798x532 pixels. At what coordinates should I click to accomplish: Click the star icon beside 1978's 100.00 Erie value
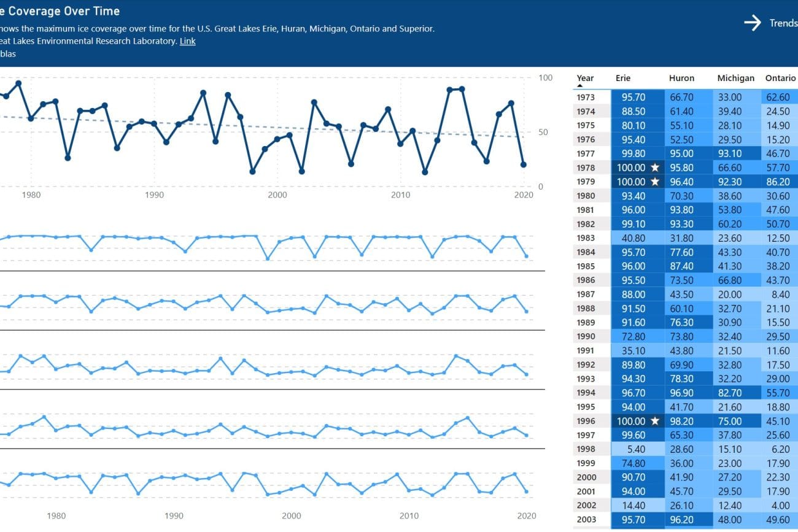click(656, 168)
